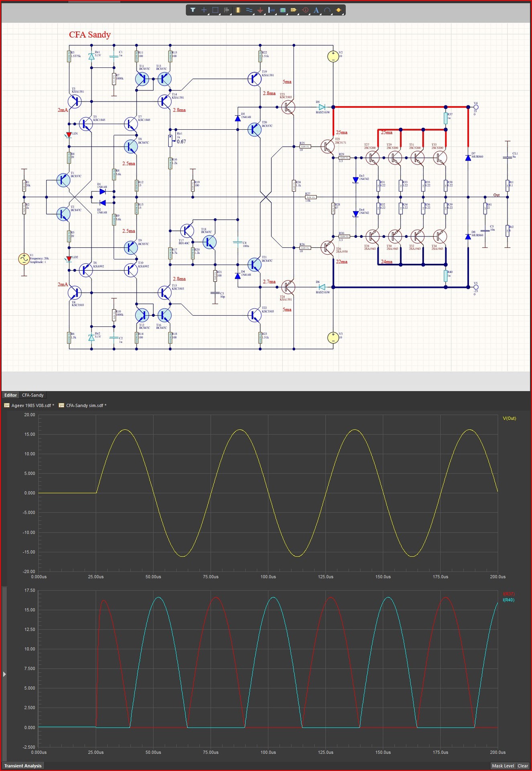Click waveform icon of CFA-Sandy sim.sdf

click(61, 406)
